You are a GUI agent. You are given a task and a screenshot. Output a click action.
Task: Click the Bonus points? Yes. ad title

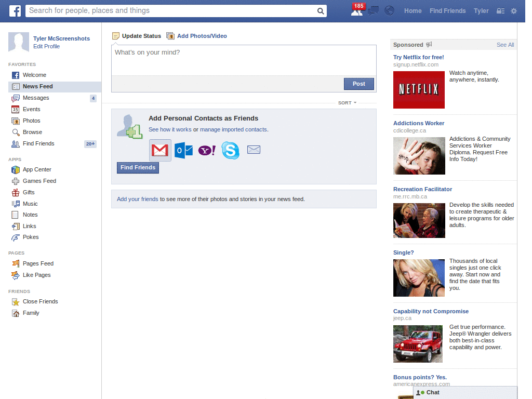point(420,377)
